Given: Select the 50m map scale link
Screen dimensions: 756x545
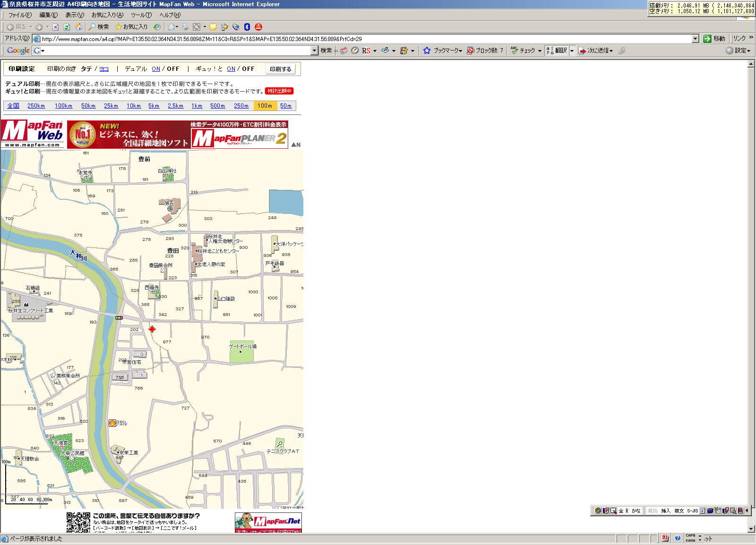Looking at the screenshot, I should (286, 106).
